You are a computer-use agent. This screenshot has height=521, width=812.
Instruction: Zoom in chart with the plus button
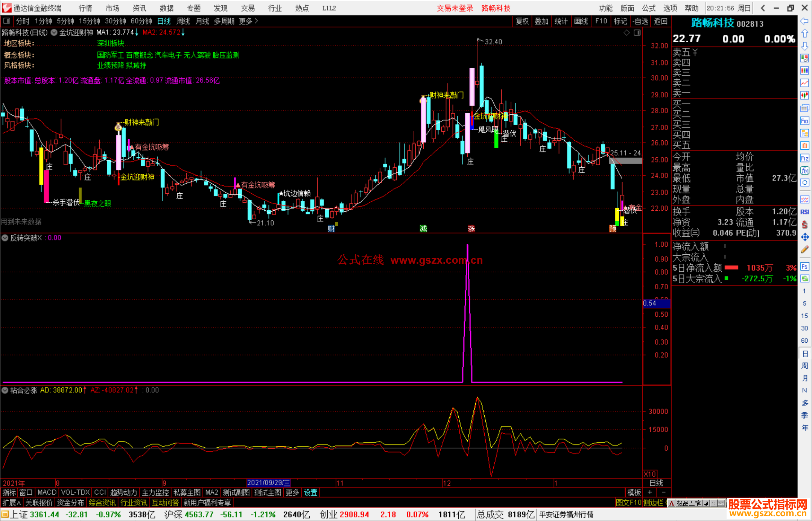650,492
